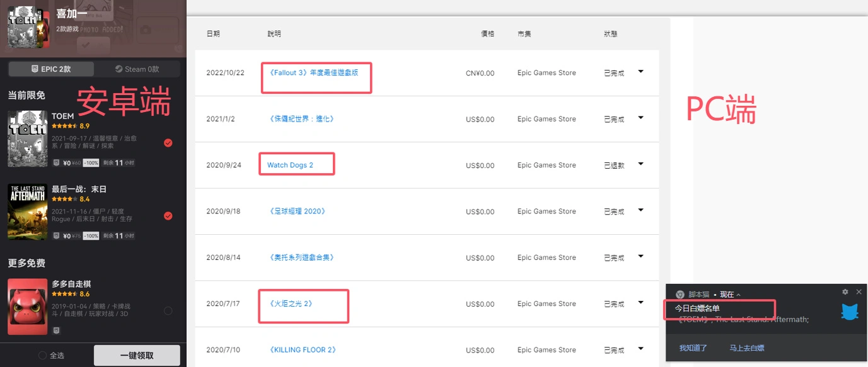Collapse notification via caret next to 现在
The width and height of the screenshot is (868, 367).
click(x=738, y=295)
